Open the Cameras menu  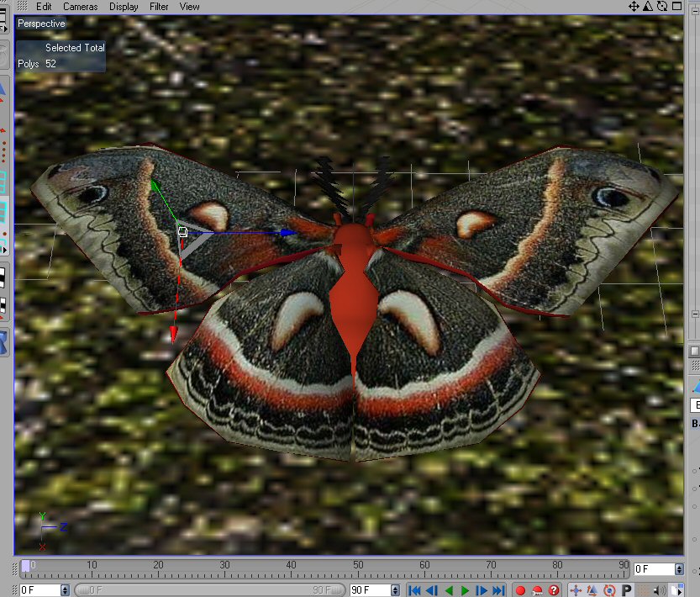coord(81,6)
